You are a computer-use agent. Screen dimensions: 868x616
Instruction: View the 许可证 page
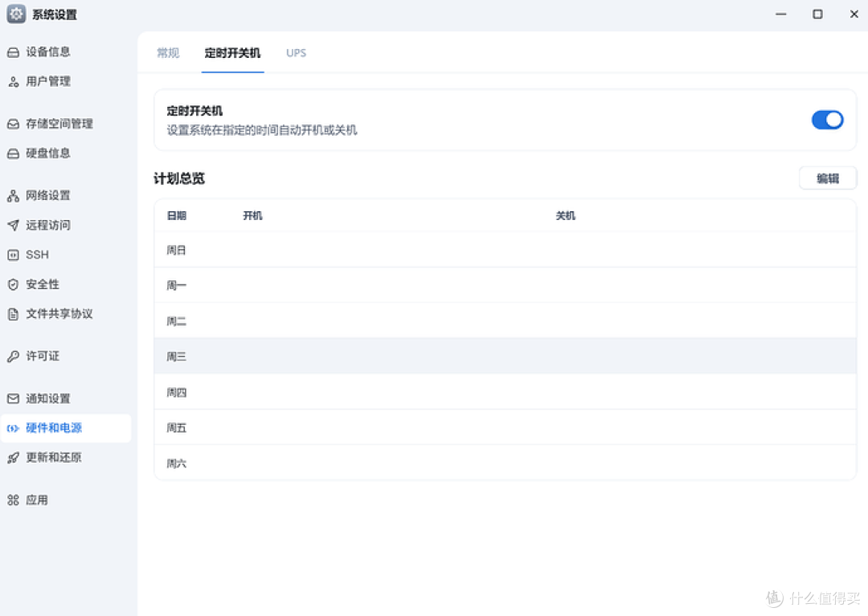(42, 356)
